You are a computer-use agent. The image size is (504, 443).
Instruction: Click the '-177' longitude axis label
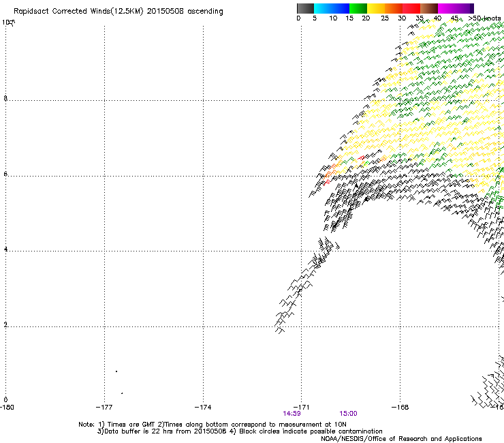(x=104, y=408)
